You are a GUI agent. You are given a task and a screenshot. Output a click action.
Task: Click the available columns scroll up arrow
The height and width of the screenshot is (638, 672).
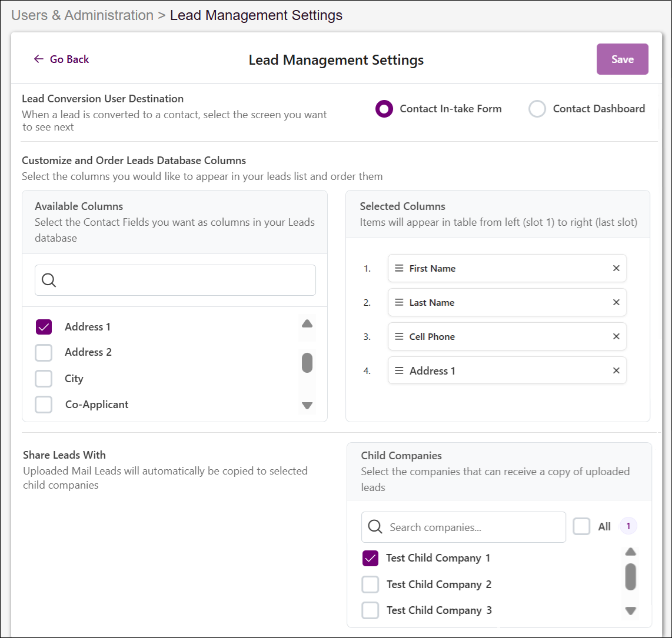pyautogui.click(x=307, y=324)
